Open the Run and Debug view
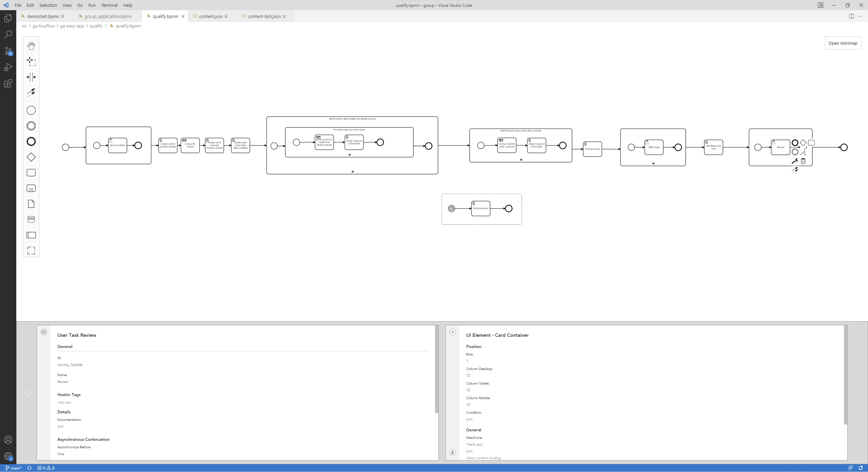The image size is (868, 472). (8, 67)
